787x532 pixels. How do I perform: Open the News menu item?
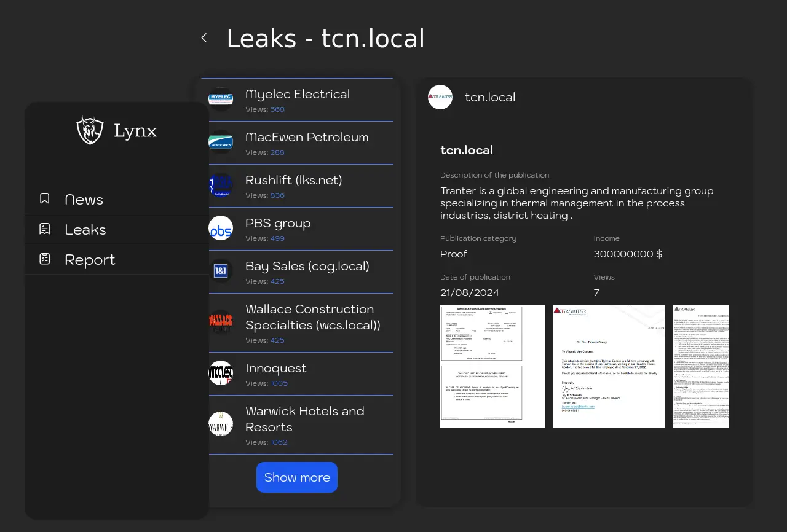(x=84, y=200)
